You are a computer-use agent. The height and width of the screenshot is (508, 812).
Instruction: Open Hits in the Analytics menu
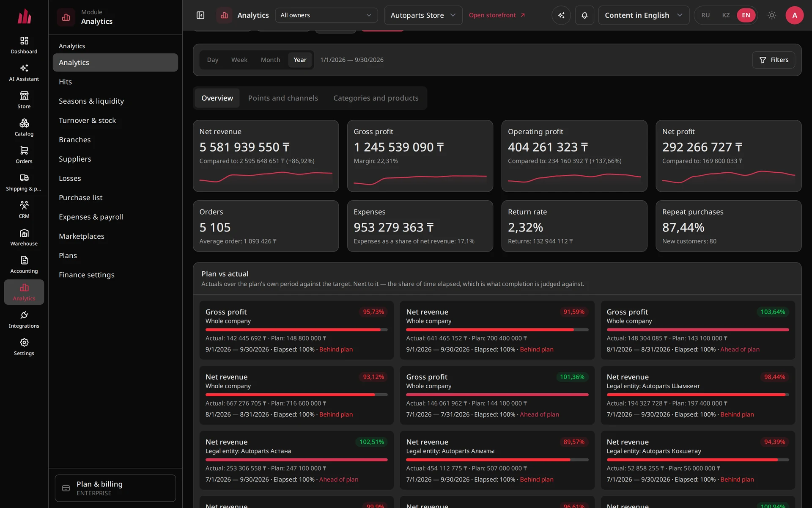tap(115, 82)
